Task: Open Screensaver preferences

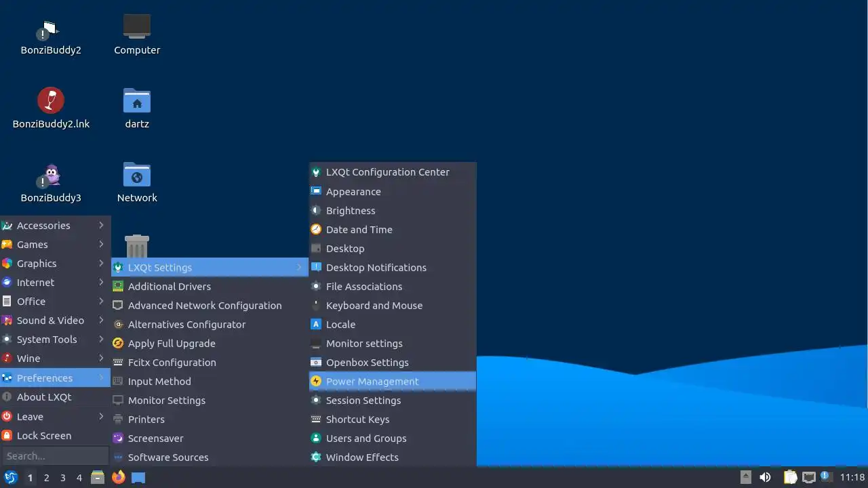Action: click(210, 438)
